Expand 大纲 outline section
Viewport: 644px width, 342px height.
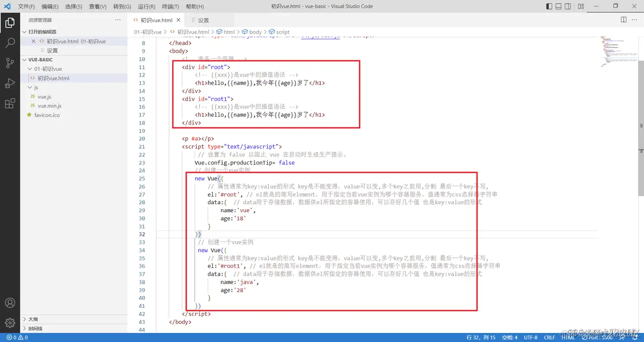(73, 319)
